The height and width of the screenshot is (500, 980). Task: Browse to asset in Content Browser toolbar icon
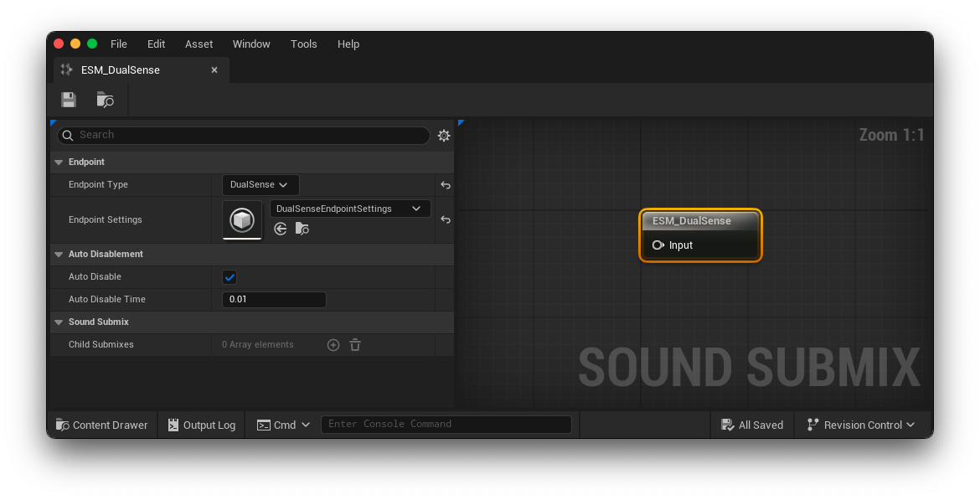[x=105, y=100]
